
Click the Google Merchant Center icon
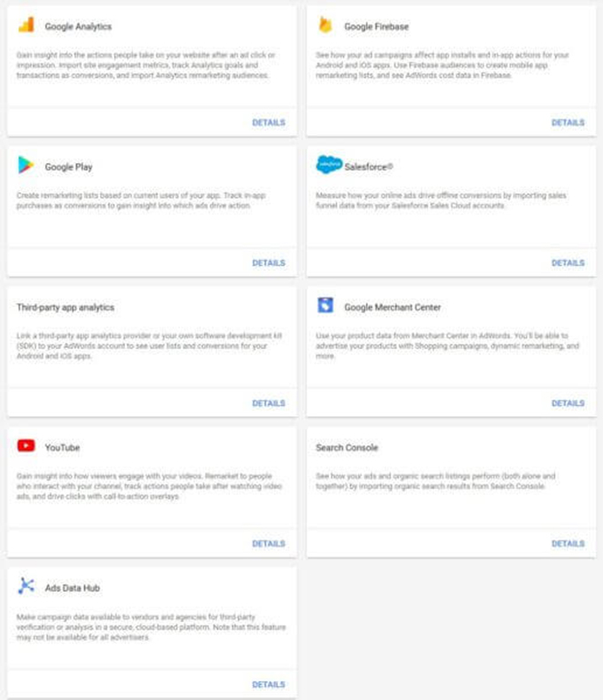(325, 306)
